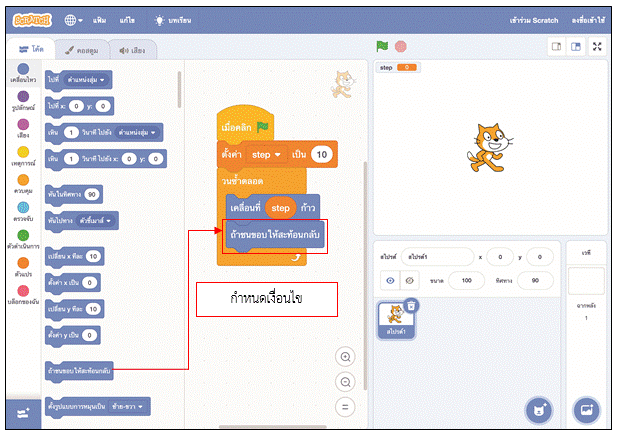Switch to the Sounds tab
This screenshot has width=620, height=436.
[x=132, y=48]
